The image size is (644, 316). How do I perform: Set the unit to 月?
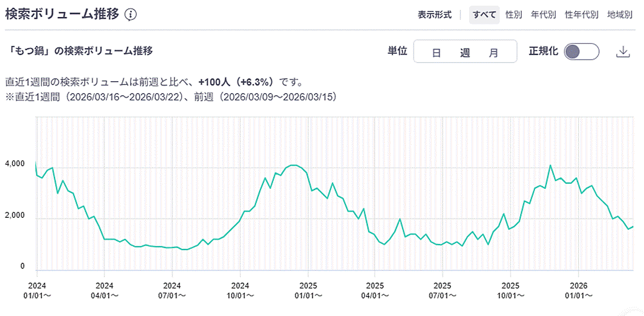pos(494,53)
